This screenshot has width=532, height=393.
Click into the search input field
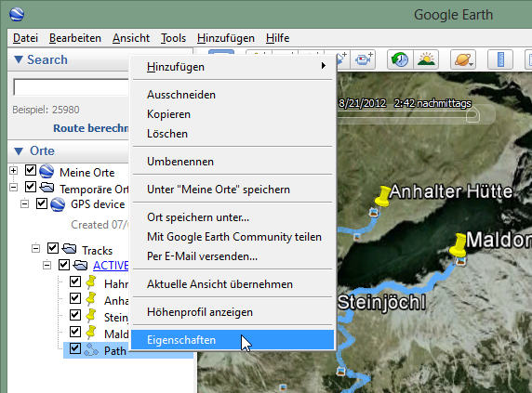click(71, 87)
